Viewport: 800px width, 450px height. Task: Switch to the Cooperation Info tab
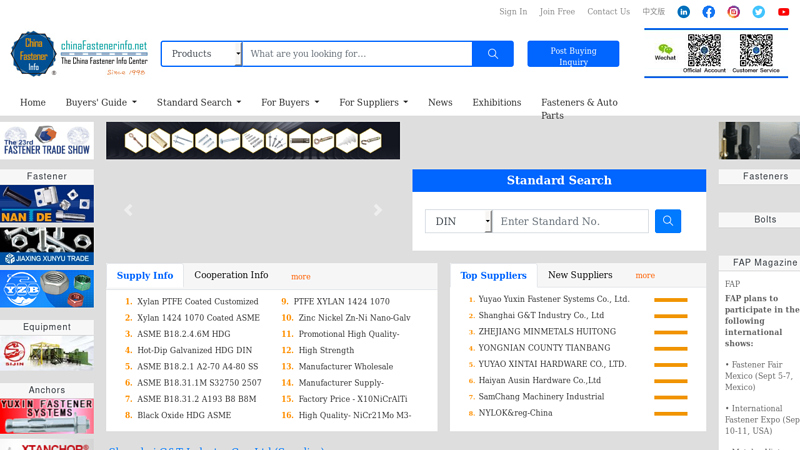click(x=231, y=275)
